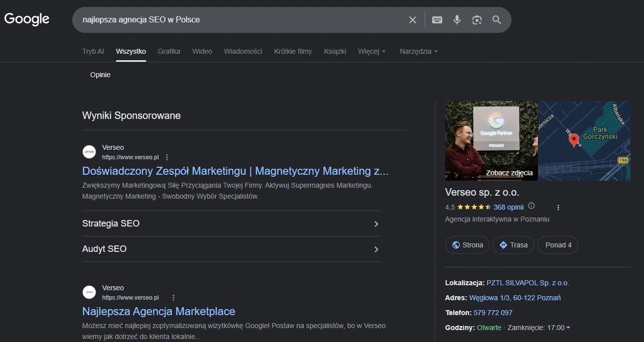Click the Strategia SEO sitelink text

111,224
